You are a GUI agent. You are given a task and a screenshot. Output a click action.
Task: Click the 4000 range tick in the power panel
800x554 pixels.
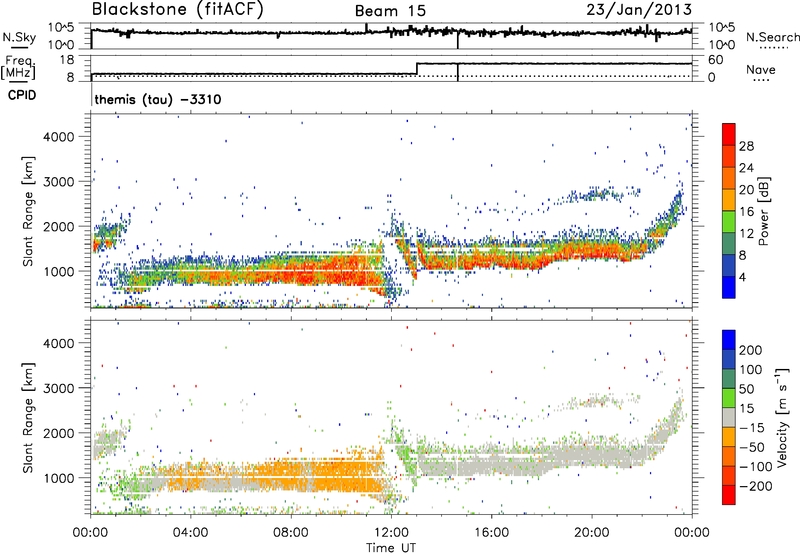58,137
